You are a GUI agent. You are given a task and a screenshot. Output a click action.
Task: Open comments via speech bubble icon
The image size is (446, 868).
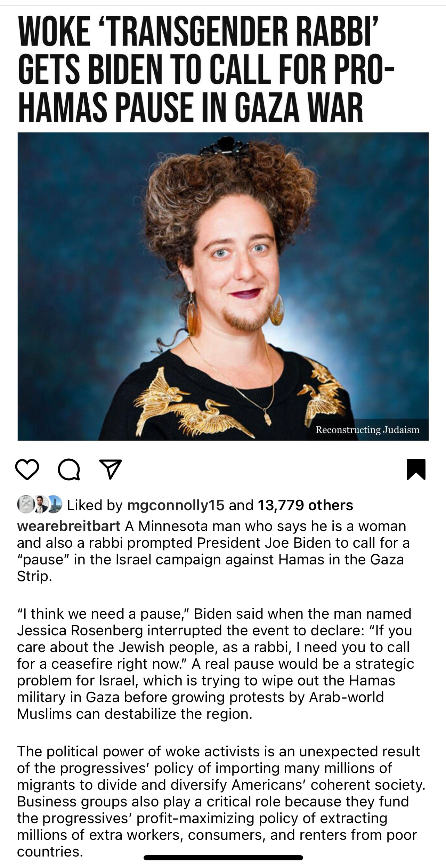tap(69, 470)
